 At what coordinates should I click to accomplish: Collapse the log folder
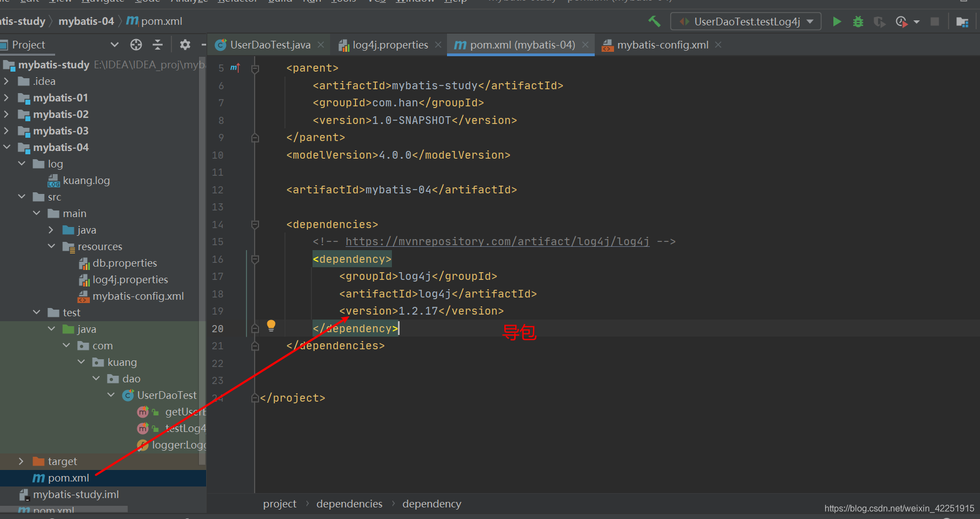(x=21, y=164)
